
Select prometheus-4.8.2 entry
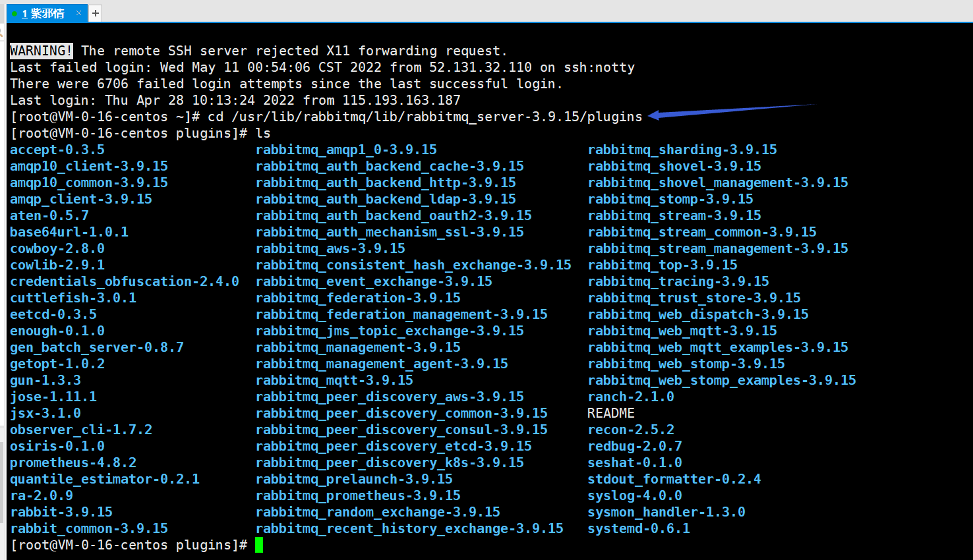click(x=73, y=462)
